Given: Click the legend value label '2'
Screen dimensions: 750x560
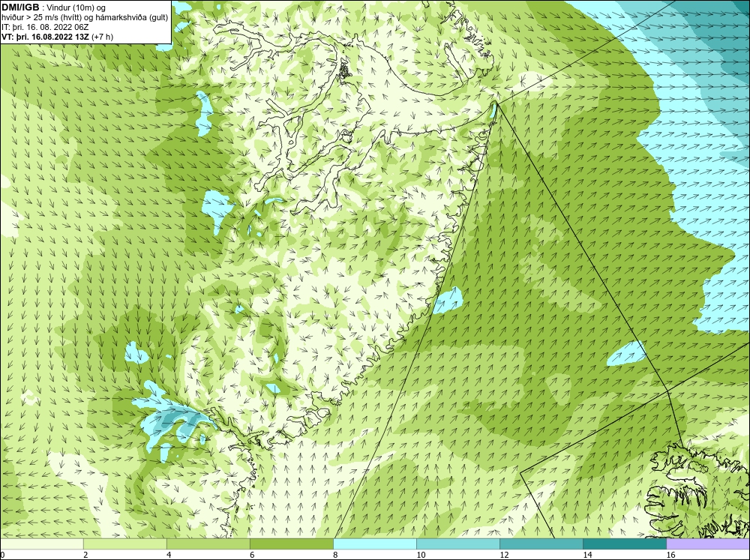Looking at the screenshot, I should click(x=85, y=555).
